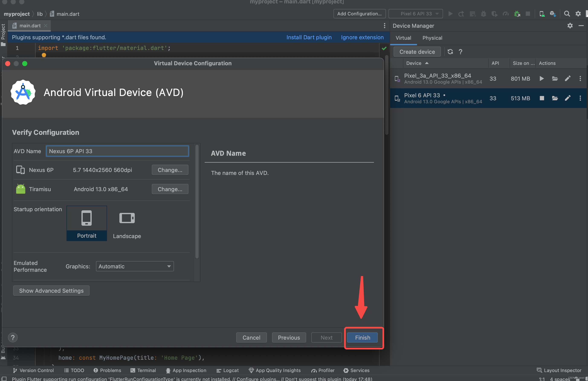Image resolution: width=588 pixels, height=381 pixels.
Task: Open Pixel 6 API 33 folder on disk
Action: point(555,98)
